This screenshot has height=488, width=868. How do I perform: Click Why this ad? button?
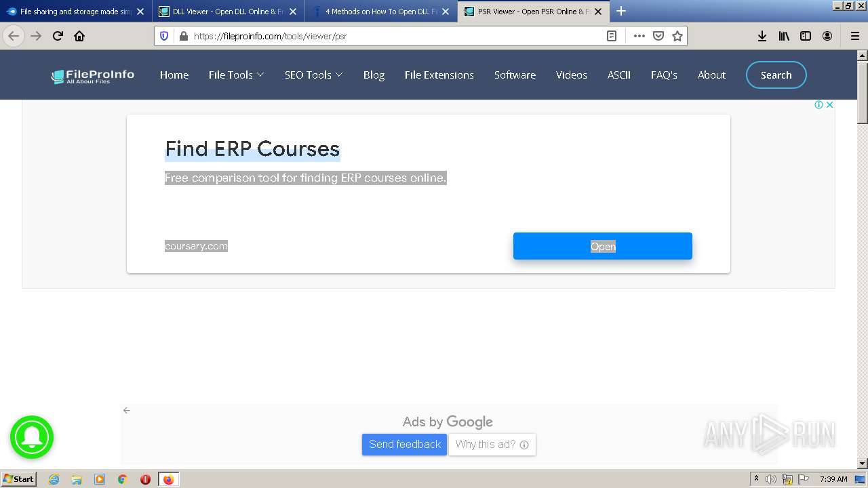pos(492,445)
